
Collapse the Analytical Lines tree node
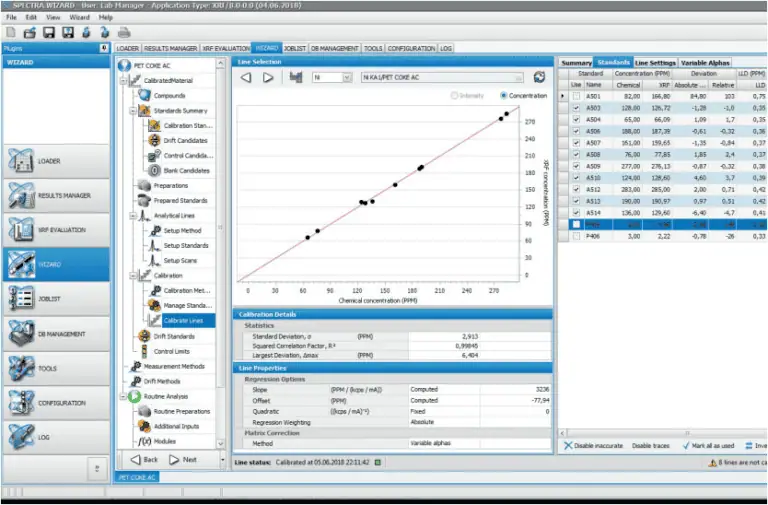pyautogui.click(x=133, y=216)
